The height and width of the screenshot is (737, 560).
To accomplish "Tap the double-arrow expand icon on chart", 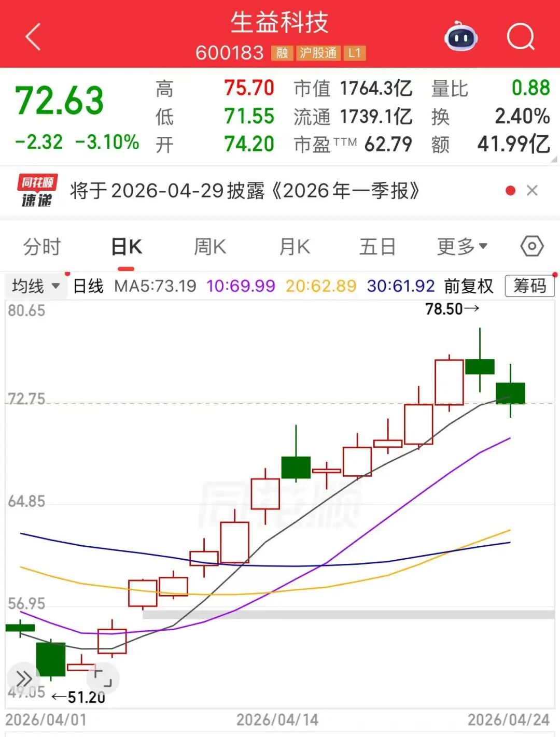I will point(23,678).
